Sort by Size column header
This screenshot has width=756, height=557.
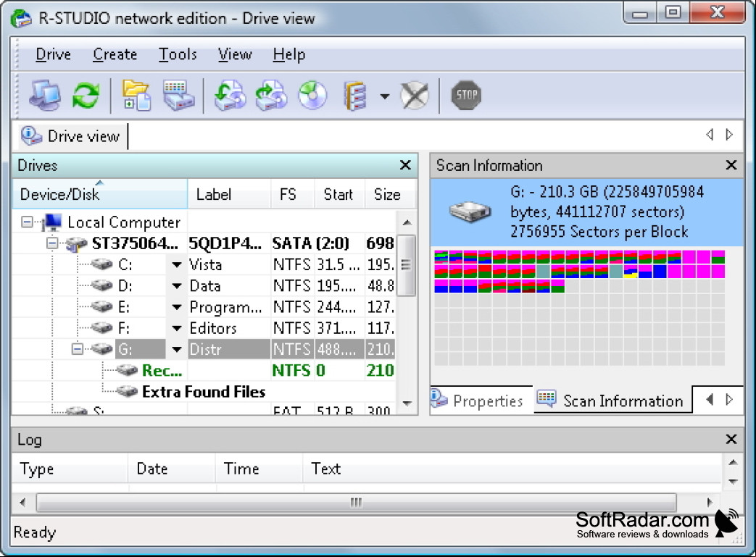390,194
